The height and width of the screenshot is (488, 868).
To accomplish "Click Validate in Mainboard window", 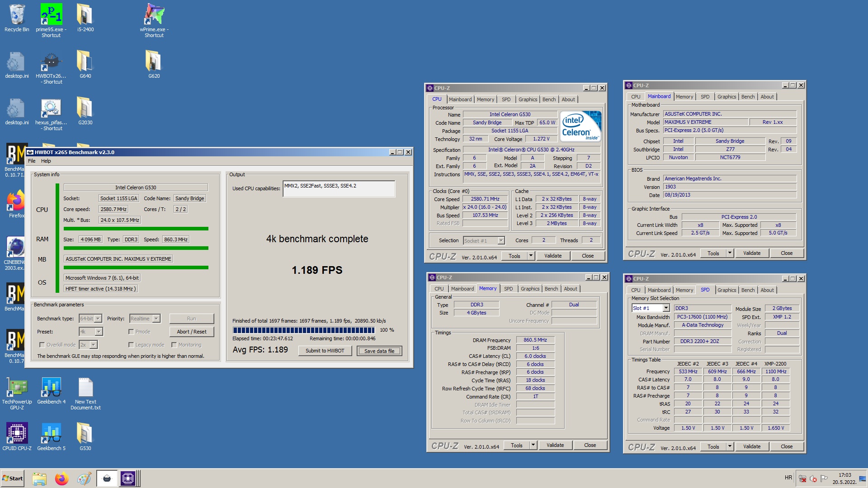I will tap(751, 253).
